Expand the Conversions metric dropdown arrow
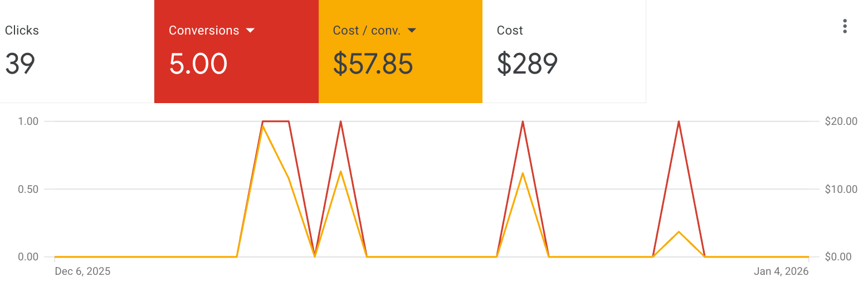The height and width of the screenshot is (291, 868). point(251,30)
